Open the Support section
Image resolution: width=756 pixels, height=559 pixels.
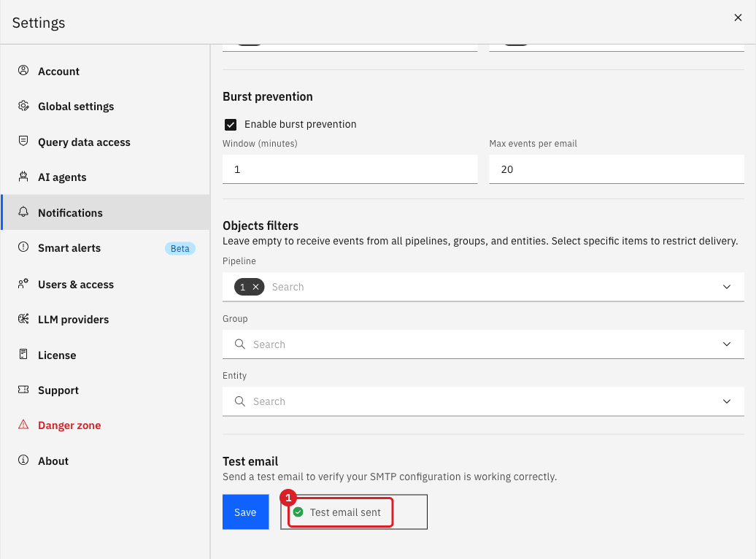pos(106,390)
